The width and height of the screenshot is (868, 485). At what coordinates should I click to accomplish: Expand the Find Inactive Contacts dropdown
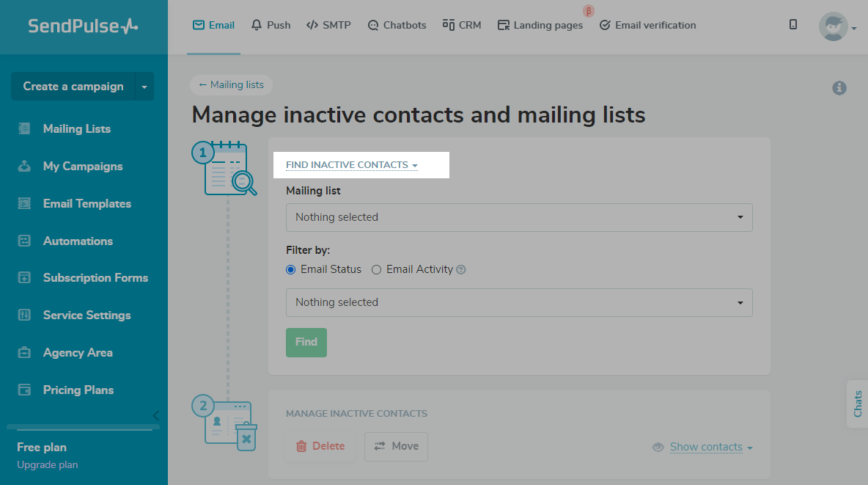pyautogui.click(x=351, y=165)
